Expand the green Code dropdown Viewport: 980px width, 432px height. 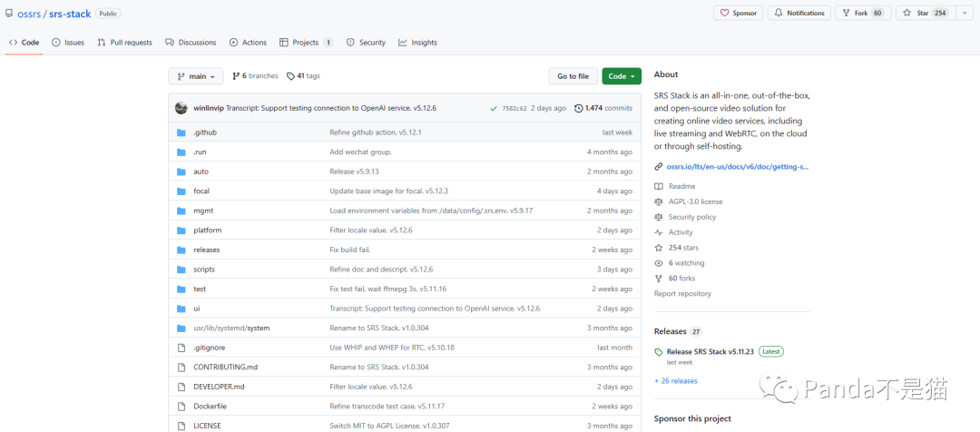click(622, 76)
